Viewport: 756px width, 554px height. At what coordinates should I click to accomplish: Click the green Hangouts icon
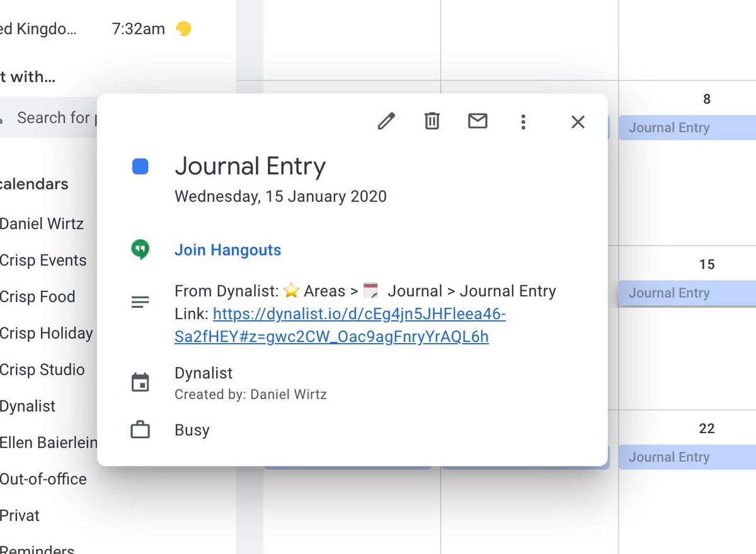coord(140,250)
